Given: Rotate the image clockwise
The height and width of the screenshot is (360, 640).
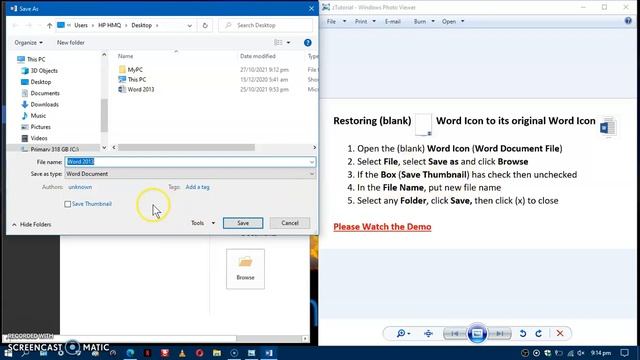Looking at the screenshot, I should click(539, 333).
